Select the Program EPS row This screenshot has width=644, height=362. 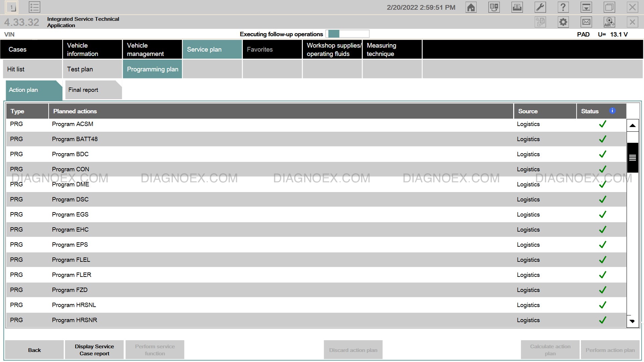tap(316, 245)
